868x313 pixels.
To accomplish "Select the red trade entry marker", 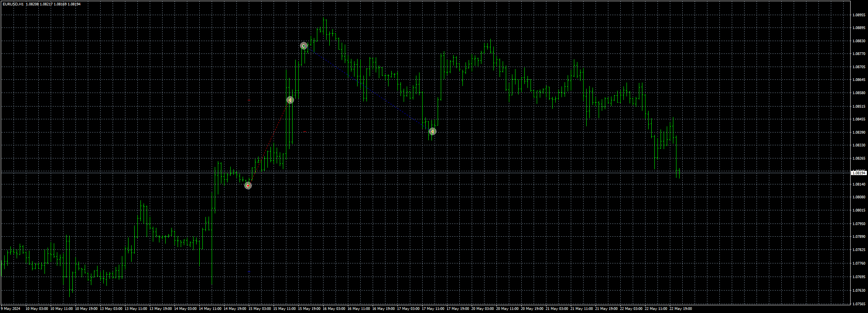I will pyautogui.click(x=248, y=186).
